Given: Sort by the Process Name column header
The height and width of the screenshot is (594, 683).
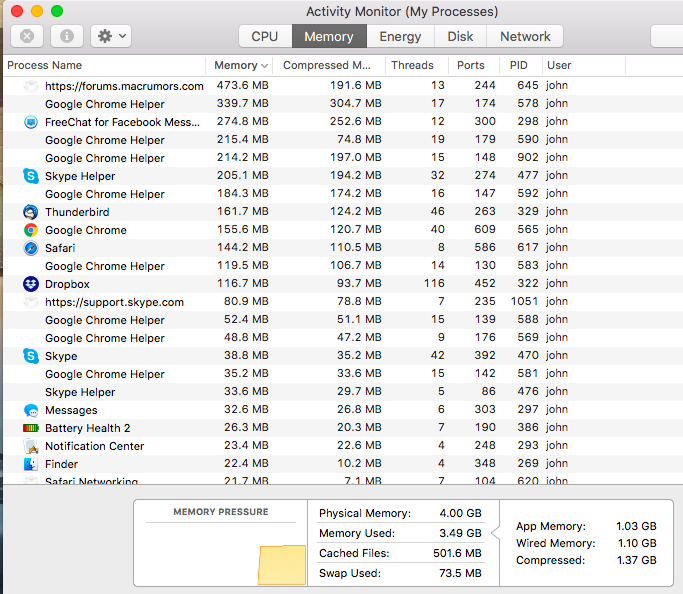Looking at the screenshot, I should click(104, 65).
